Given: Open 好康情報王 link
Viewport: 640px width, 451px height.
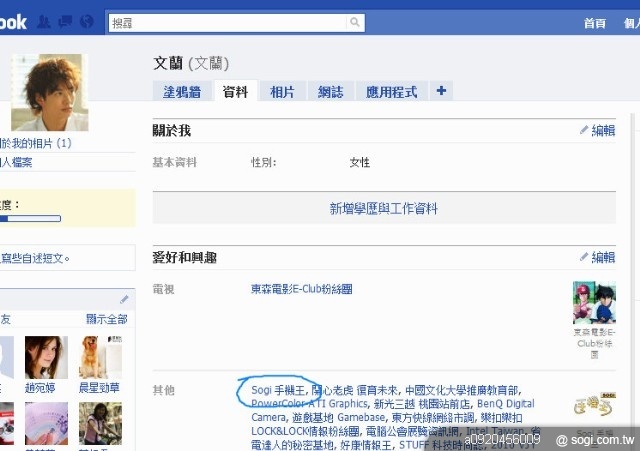Looking at the screenshot, I should 365,444.
